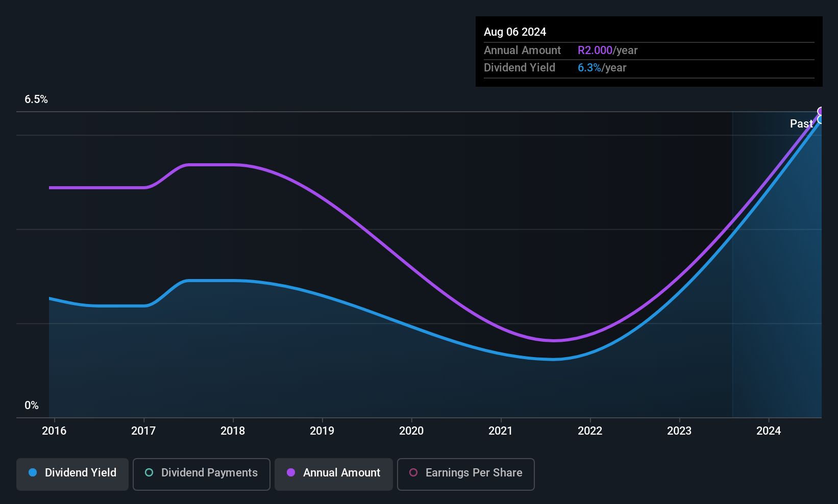Click the teal Dividend Payments legend circle
The height and width of the screenshot is (504, 838).
(149, 472)
